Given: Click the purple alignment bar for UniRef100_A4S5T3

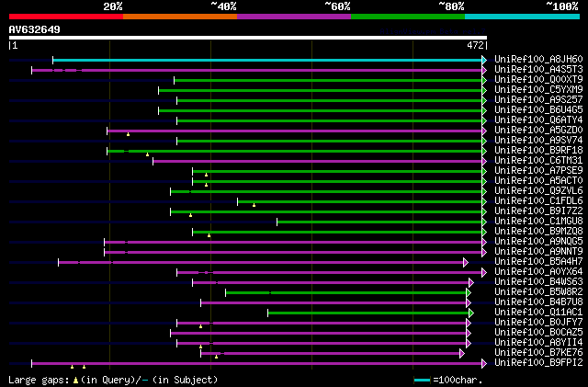Looking at the screenshot, I should click(257, 70).
